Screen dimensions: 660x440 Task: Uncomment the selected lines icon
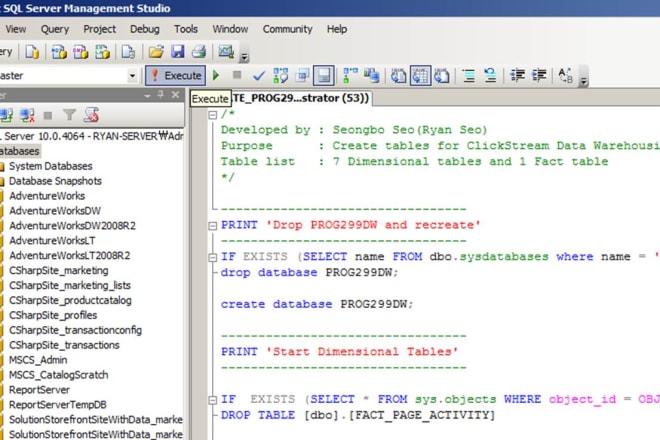tap(490, 76)
